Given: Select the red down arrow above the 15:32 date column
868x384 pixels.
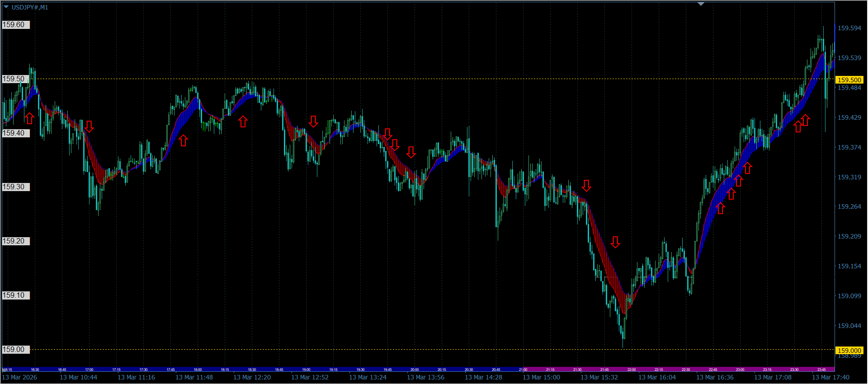Looking at the screenshot, I should click(586, 186).
